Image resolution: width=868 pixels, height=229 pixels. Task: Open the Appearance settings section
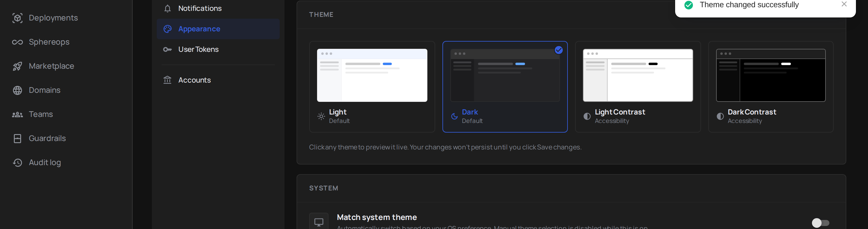coord(218,29)
